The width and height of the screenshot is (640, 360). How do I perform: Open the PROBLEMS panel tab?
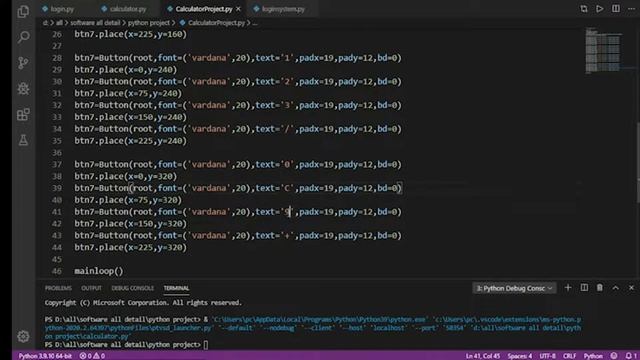click(x=58, y=288)
